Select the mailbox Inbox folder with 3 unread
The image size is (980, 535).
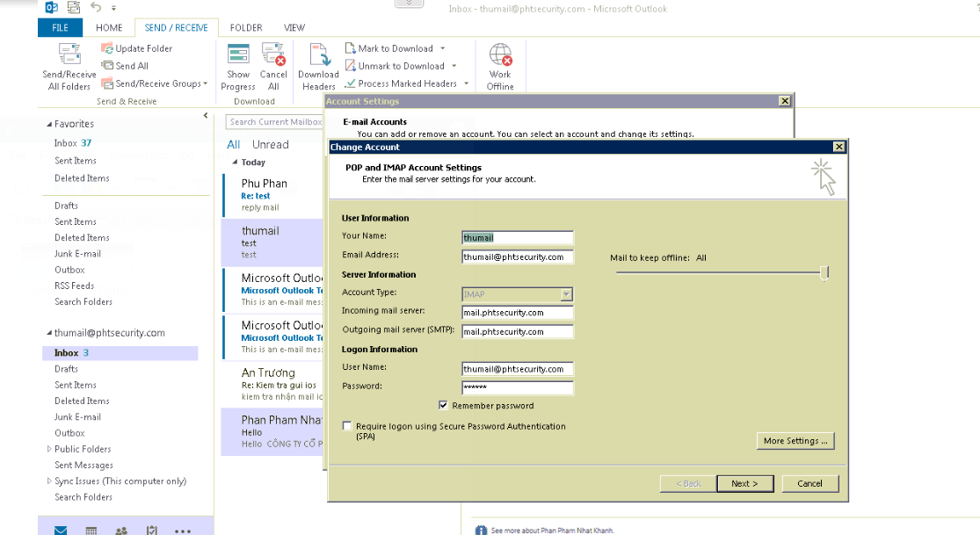click(x=120, y=353)
